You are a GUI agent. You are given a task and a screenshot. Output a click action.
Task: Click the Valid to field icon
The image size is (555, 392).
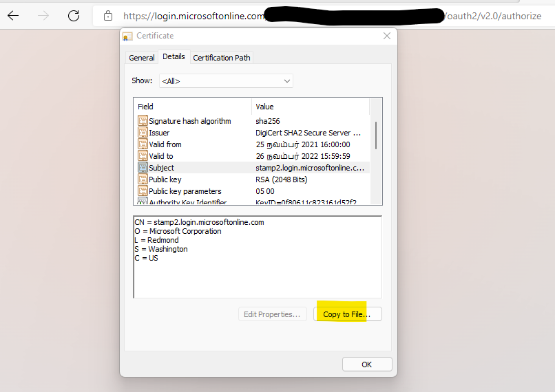143,156
